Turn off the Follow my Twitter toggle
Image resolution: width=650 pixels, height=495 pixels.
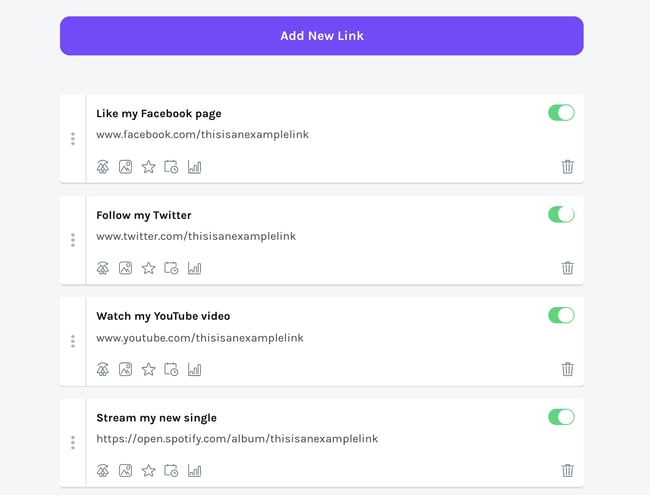pyautogui.click(x=561, y=214)
